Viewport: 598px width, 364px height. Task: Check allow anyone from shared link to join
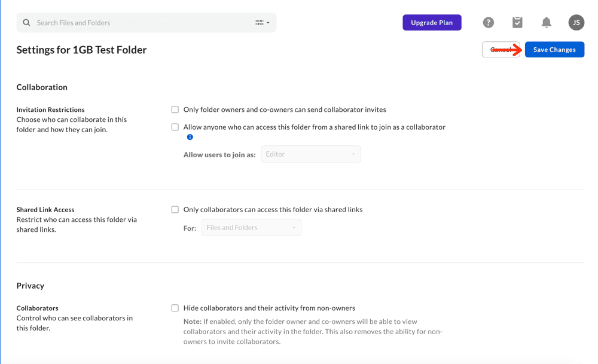coord(175,127)
